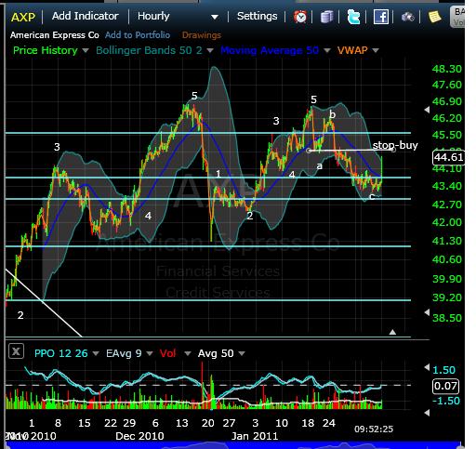
Task: Open the Settings menu
Action: pos(257,16)
